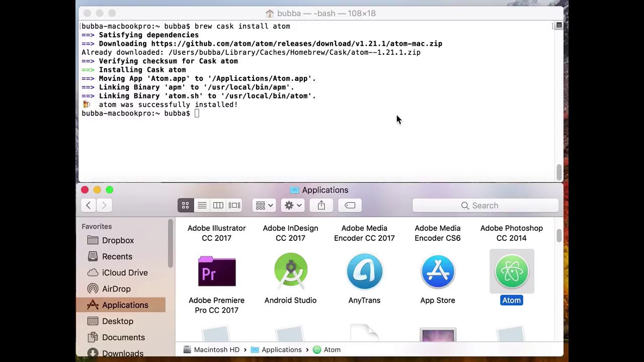The image size is (644, 362).
Task: Go forward in Finder history
Action: [104, 205]
